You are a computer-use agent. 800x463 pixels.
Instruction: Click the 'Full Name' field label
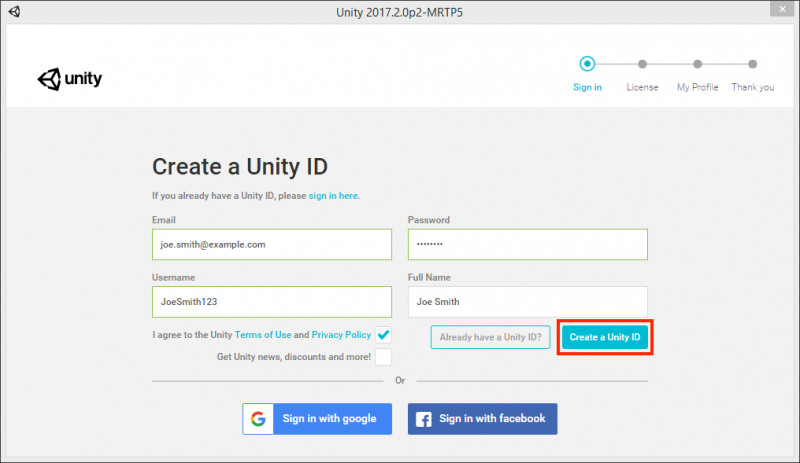point(429,278)
